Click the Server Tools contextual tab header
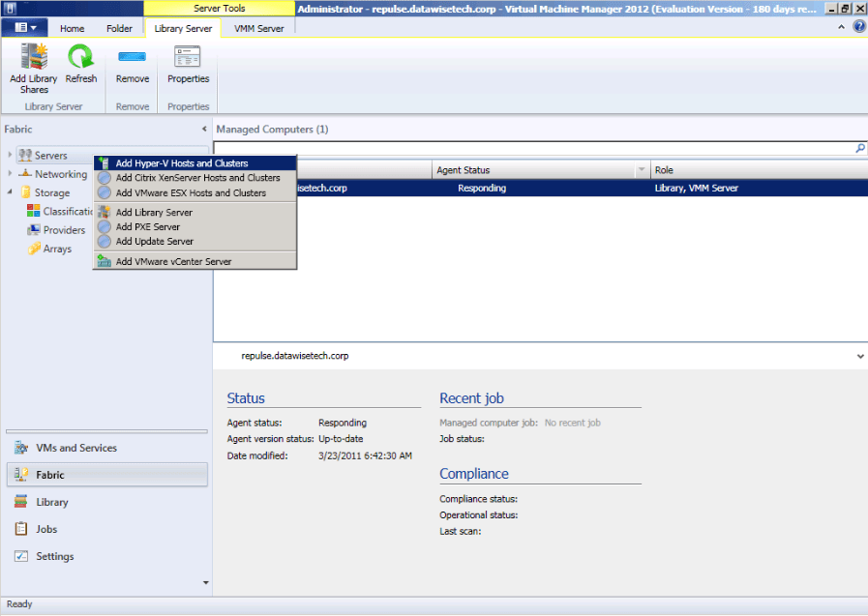 click(220, 9)
